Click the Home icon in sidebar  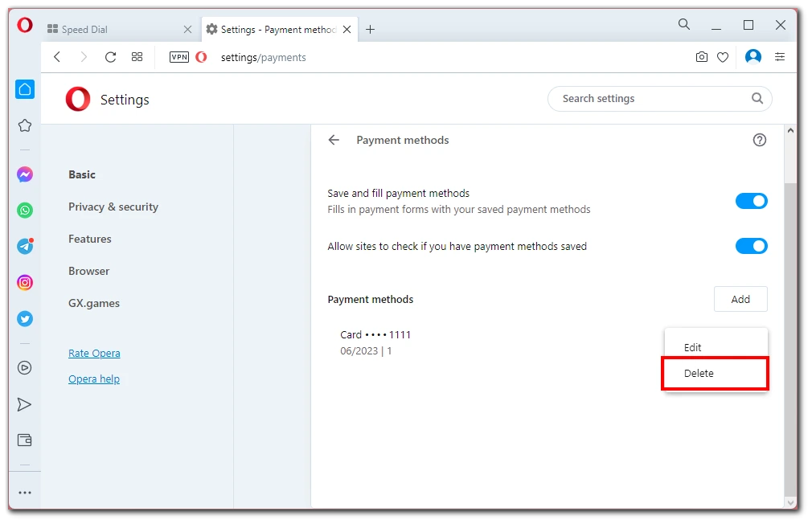25,89
